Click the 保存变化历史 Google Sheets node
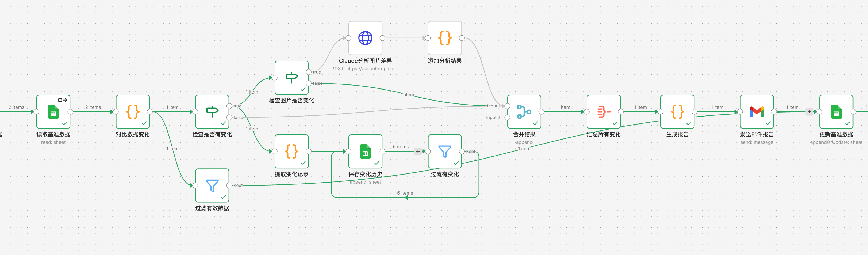The image size is (868, 255). pyautogui.click(x=365, y=152)
